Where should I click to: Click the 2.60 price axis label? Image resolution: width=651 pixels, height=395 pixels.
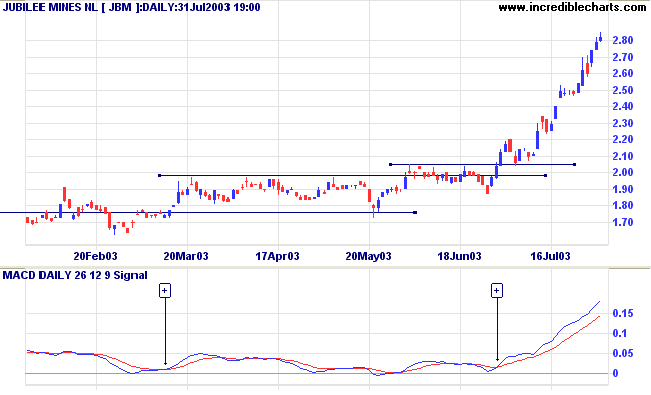tap(623, 74)
